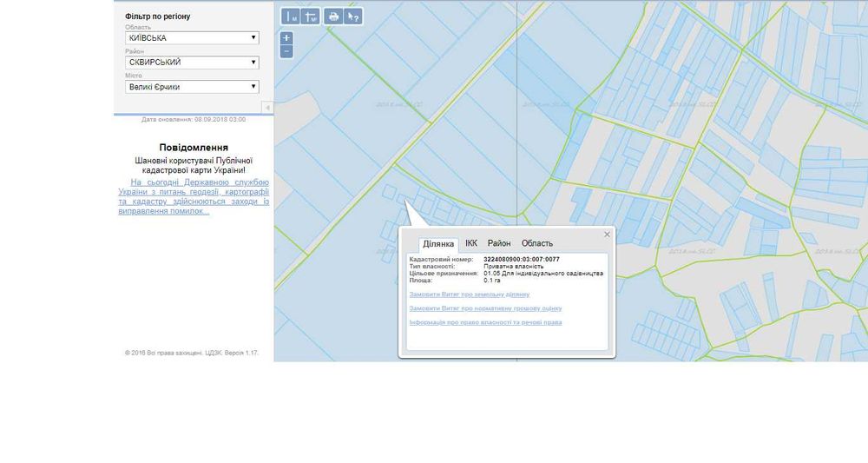This screenshot has height=463, width=868.
Task: Zoom in on the map
Action: pos(286,38)
